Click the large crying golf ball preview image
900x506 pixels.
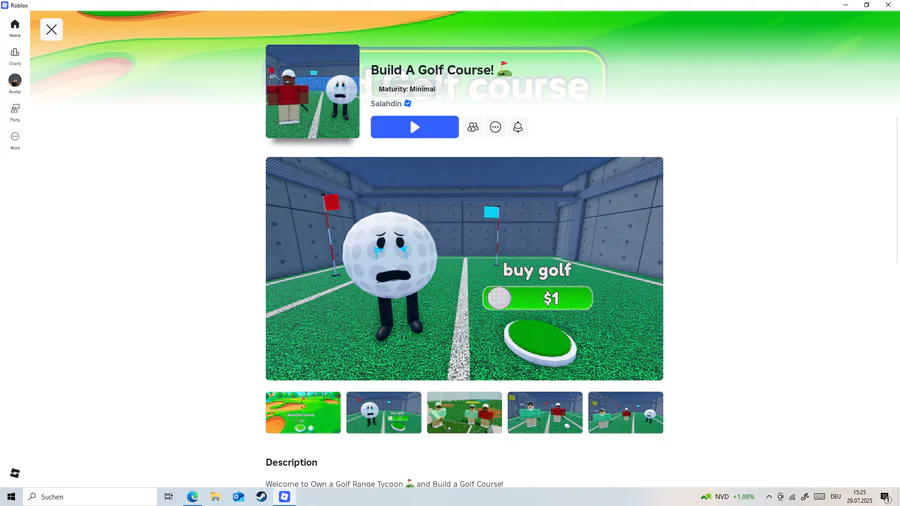(x=464, y=268)
